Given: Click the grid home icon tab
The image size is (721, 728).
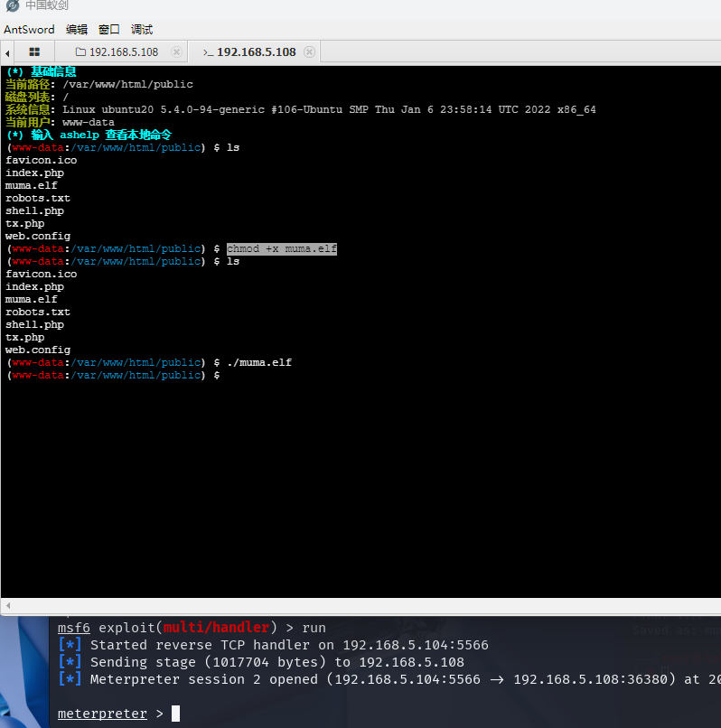Looking at the screenshot, I should (x=34, y=52).
